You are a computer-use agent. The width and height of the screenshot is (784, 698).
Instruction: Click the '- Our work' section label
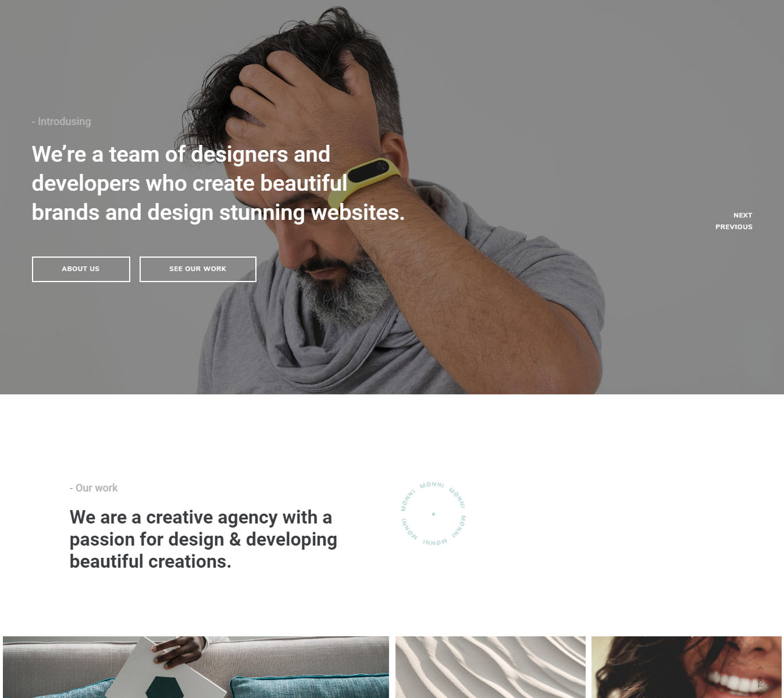[93, 488]
